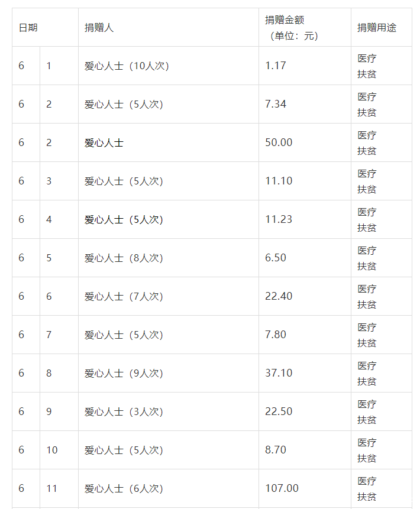
Task: Select the 爱心人士（10人次）donor cell
Action: tap(127, 66)
